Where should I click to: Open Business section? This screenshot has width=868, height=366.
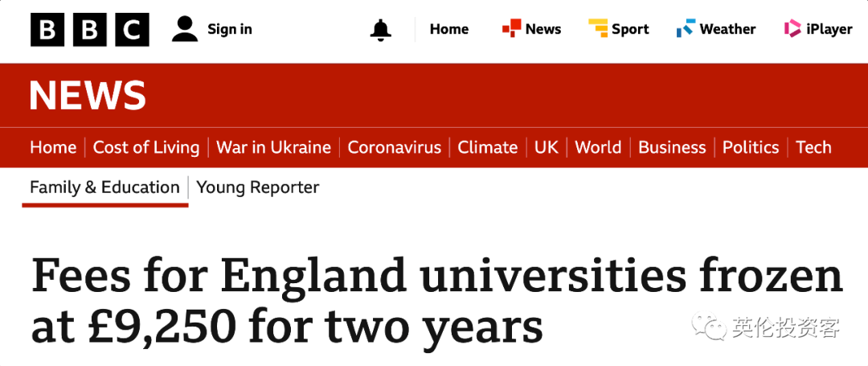(x=672, y=147)
